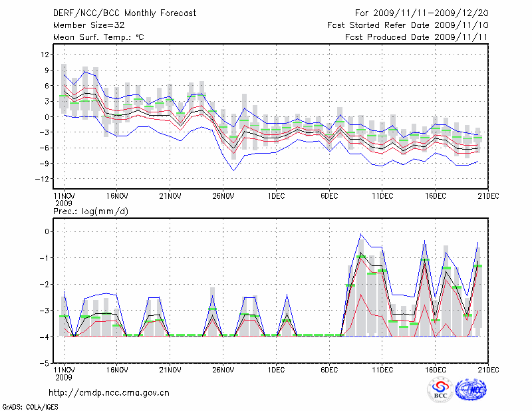This screenshot has height=411, width=532.
Task: Click 21DEC tick under precipitation chart
Action: click(489, 370)
